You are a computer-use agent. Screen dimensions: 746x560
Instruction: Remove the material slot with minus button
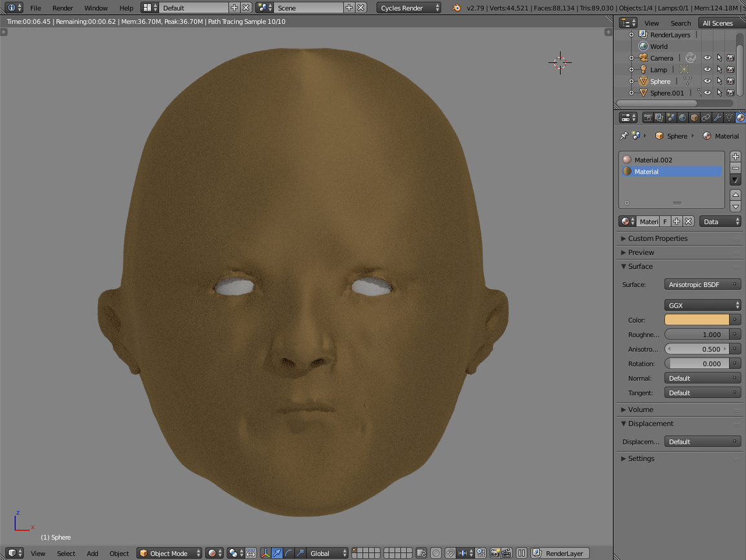736,168
